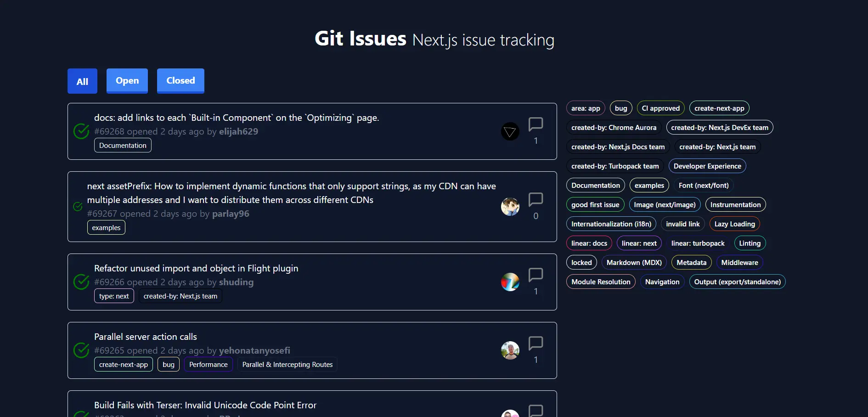This screenshot has width=868, height=417.
Task: Click 'Parallel & Intercepting Routes' label
Action: click(x=287, y=365)
